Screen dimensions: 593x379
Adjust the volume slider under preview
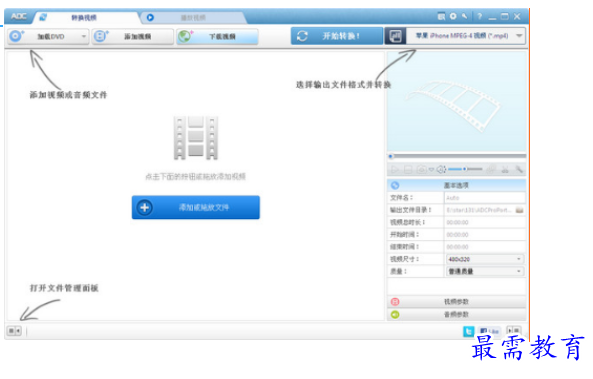click(465, 169)
